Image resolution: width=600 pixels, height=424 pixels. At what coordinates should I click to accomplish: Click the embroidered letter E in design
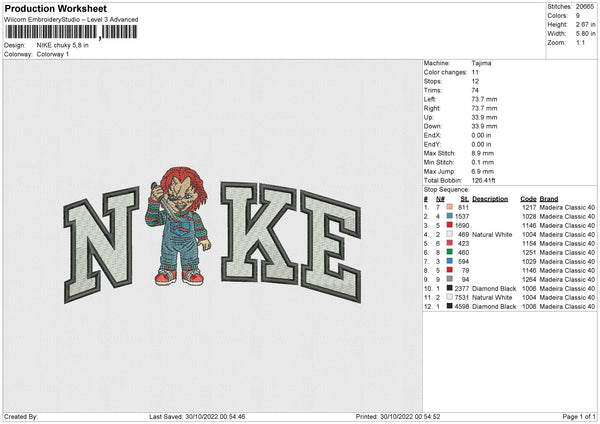(x=331, y=247)
